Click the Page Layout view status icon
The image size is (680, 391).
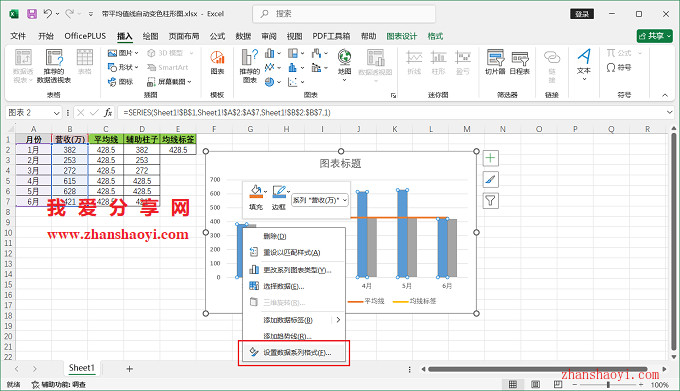(x=536, y=384)
